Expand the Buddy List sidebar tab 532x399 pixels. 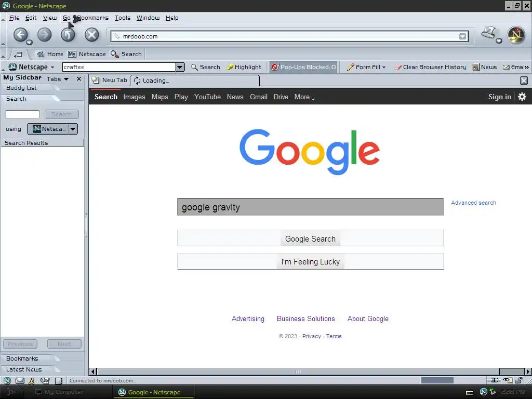point(21,88)
